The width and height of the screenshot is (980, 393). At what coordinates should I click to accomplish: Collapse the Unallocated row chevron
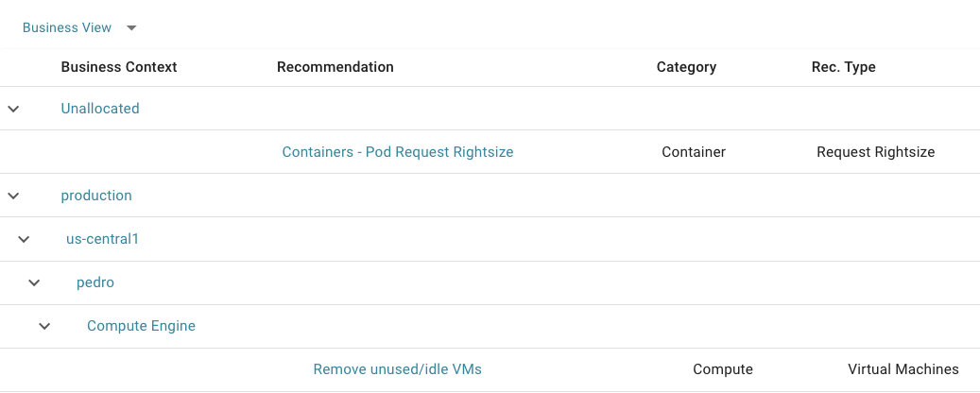[x=13, y=109]
